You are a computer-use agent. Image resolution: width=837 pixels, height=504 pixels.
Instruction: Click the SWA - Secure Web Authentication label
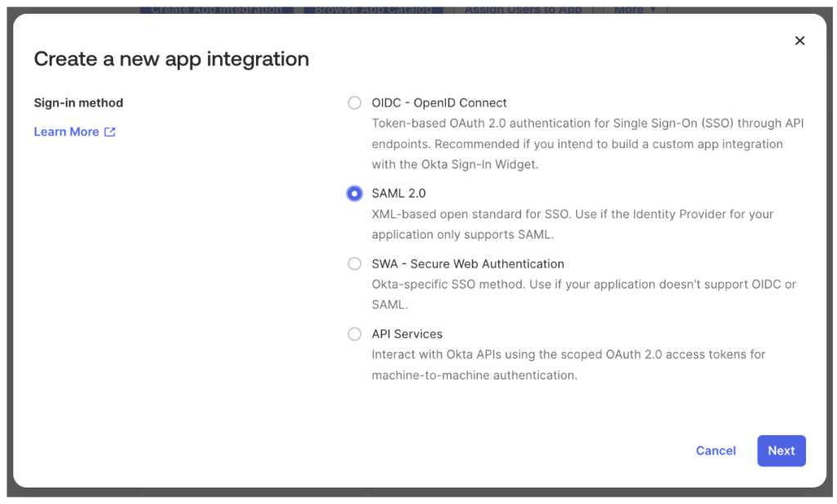click(x=467, y=263)
